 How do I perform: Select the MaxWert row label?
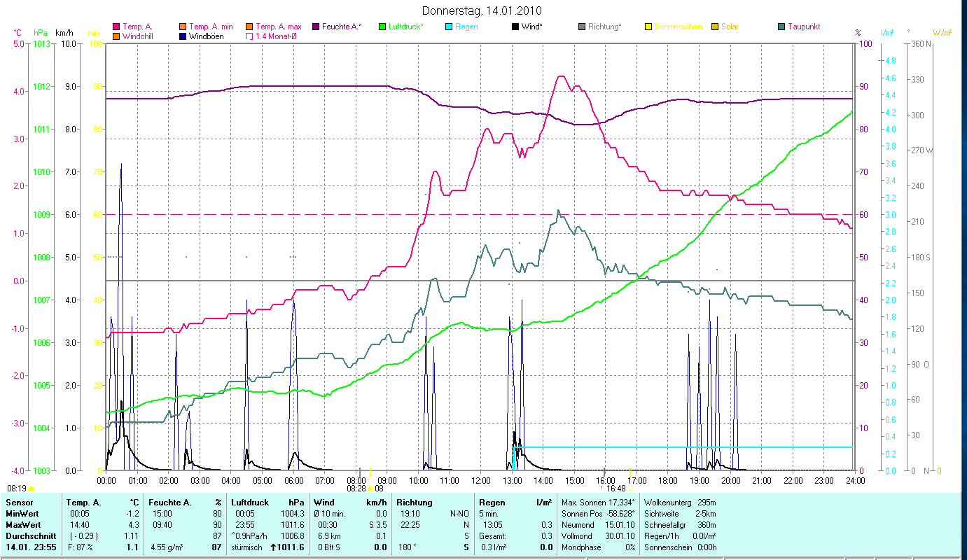(x=24, y=525)
